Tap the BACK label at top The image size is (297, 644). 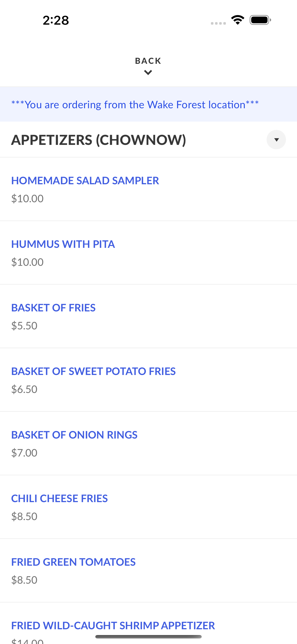[x=148, y=61]
